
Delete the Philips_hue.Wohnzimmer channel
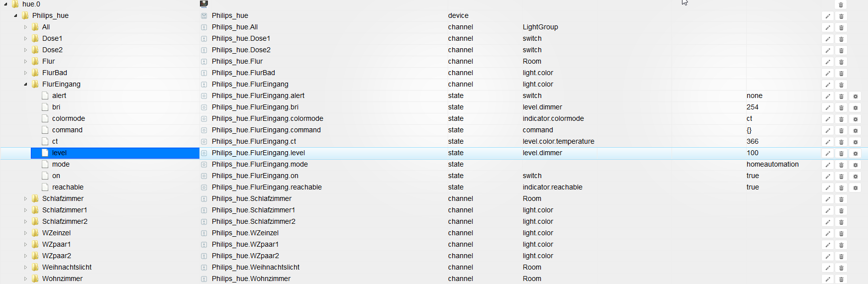click(841, 280)
